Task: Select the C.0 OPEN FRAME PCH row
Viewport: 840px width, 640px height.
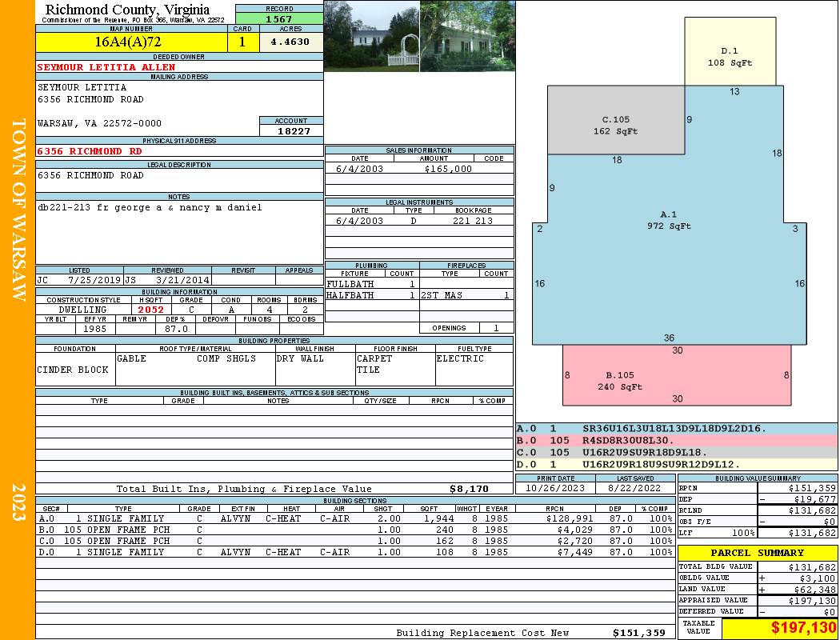Action: click(x=354, y=541)
